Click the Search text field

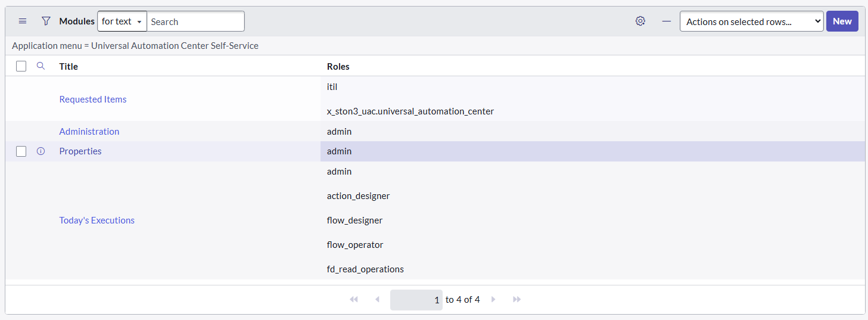[x=195, y=21]
